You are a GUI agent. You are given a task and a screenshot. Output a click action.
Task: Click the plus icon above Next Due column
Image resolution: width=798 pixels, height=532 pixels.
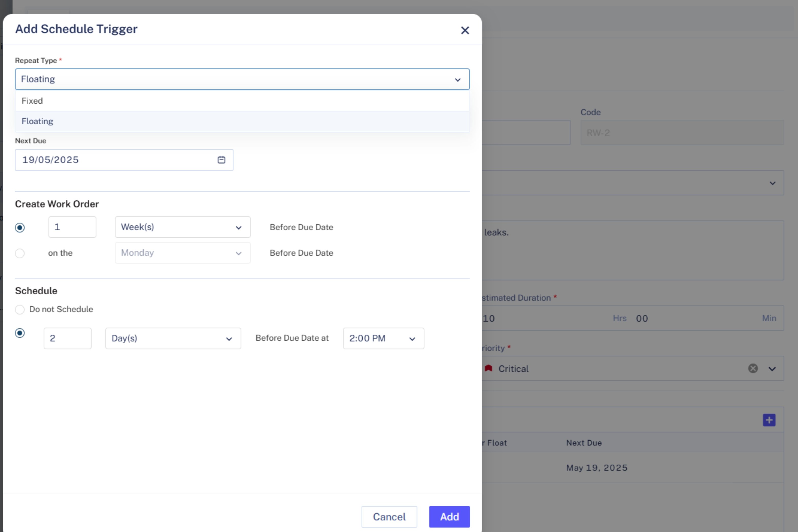click(769, 420)
